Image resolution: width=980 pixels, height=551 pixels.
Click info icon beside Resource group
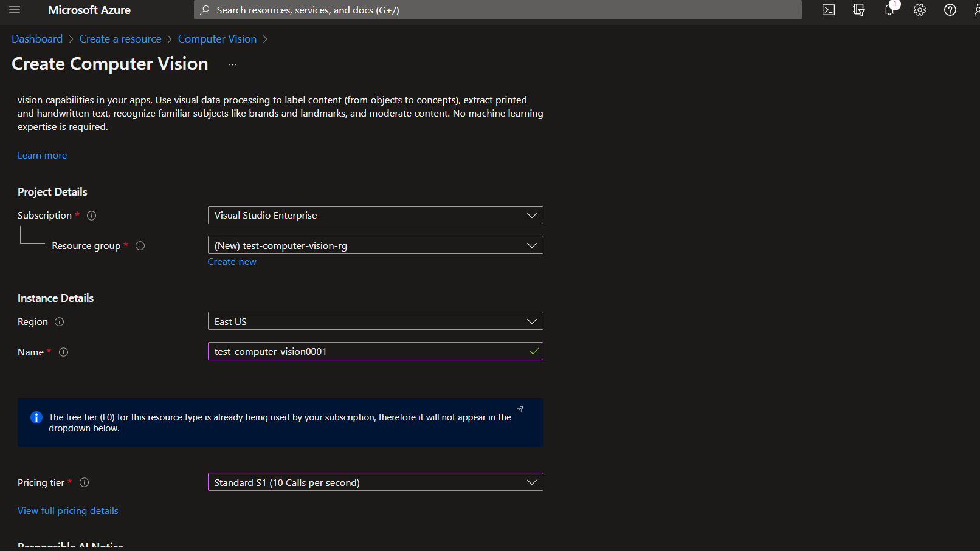click(140, 246)
